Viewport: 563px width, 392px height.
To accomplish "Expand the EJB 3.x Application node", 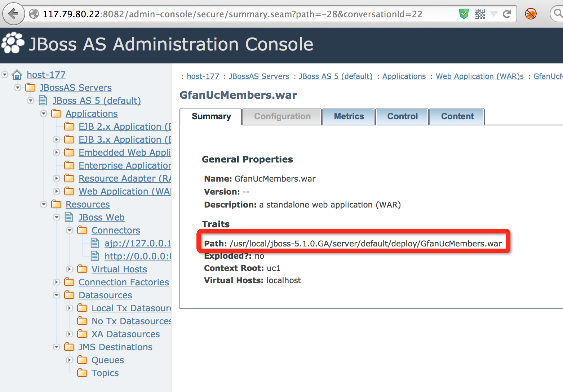I will pos(57,139).
